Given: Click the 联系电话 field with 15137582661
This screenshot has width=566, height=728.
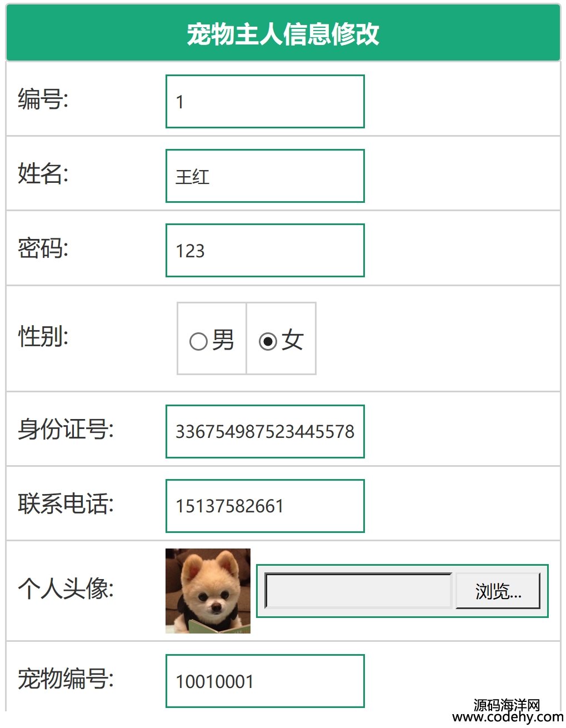Looking at the screenshot, I should (265, 506).
